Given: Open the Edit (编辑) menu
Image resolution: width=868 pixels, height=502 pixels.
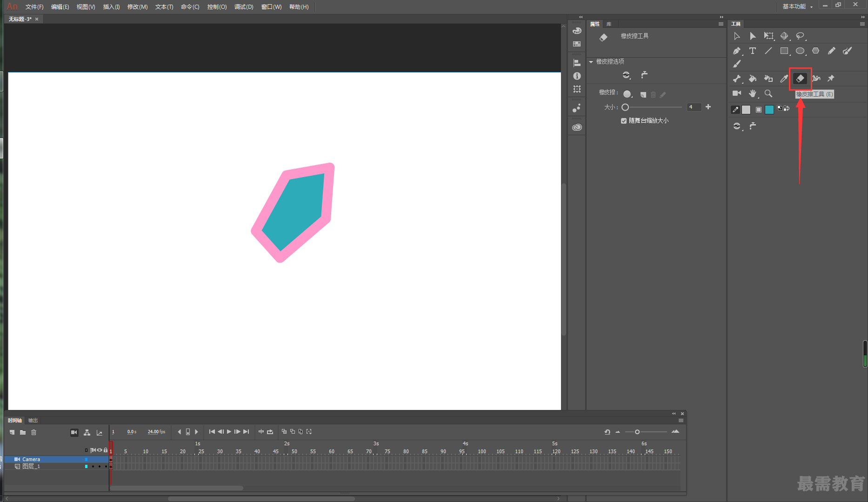Looking at the screenshot, I should pos(60,7).
